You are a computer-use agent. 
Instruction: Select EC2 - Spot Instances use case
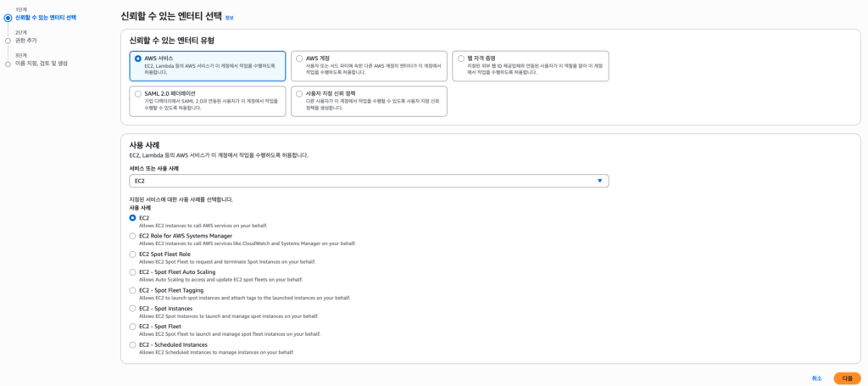(x=132, y=309)
